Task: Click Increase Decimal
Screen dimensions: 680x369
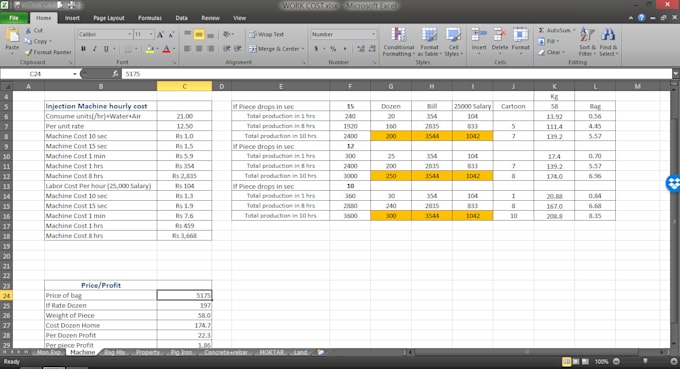Action: coord(360,49)
